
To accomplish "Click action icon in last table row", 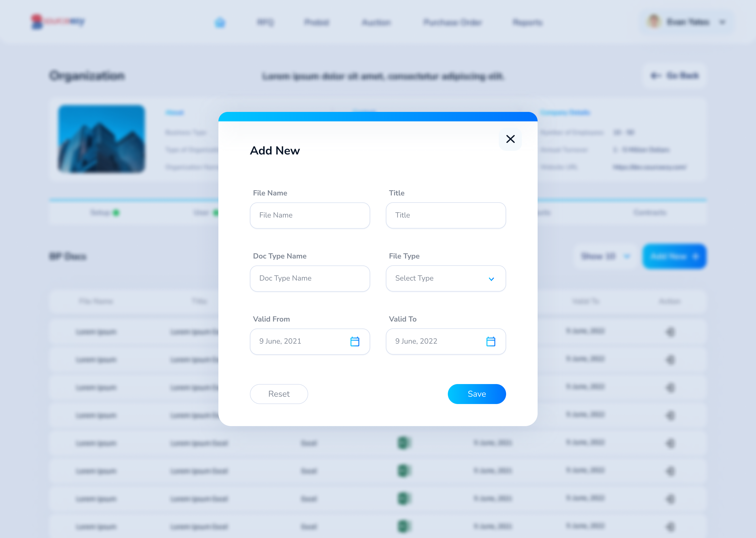I will (x=670, y=526).
